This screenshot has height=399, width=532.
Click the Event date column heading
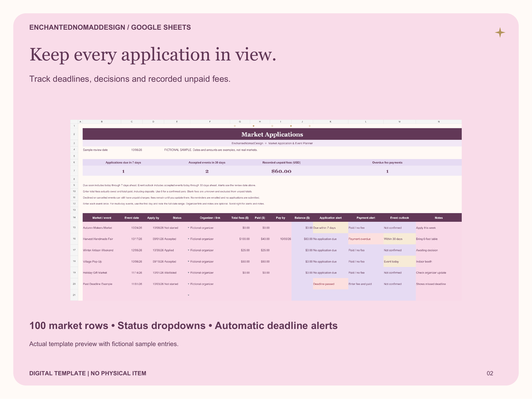click(x=132, y=218)
